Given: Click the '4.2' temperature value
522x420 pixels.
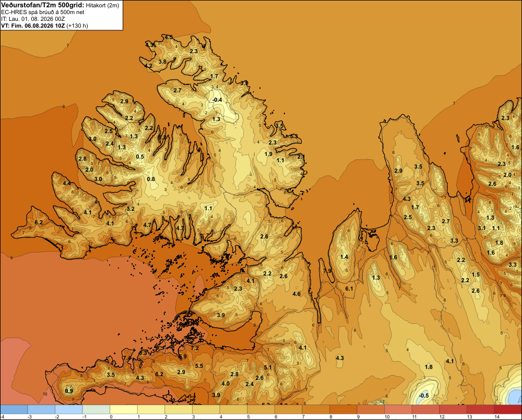Looking at the screenshot, I should 148,66.
